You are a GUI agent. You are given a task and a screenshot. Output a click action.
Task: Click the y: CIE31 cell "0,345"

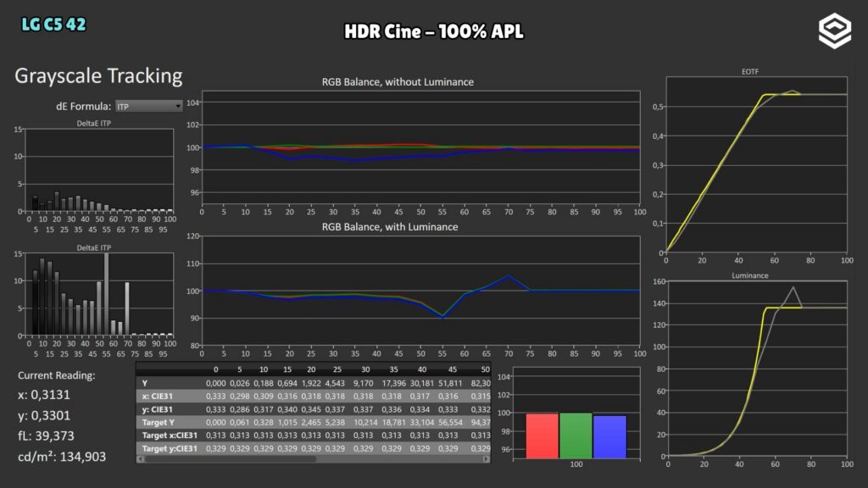point(311,409)
